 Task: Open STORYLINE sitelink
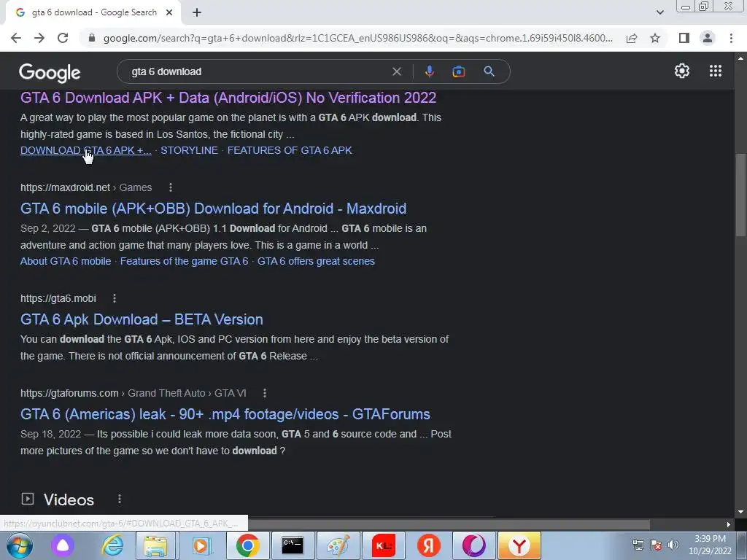189,150
